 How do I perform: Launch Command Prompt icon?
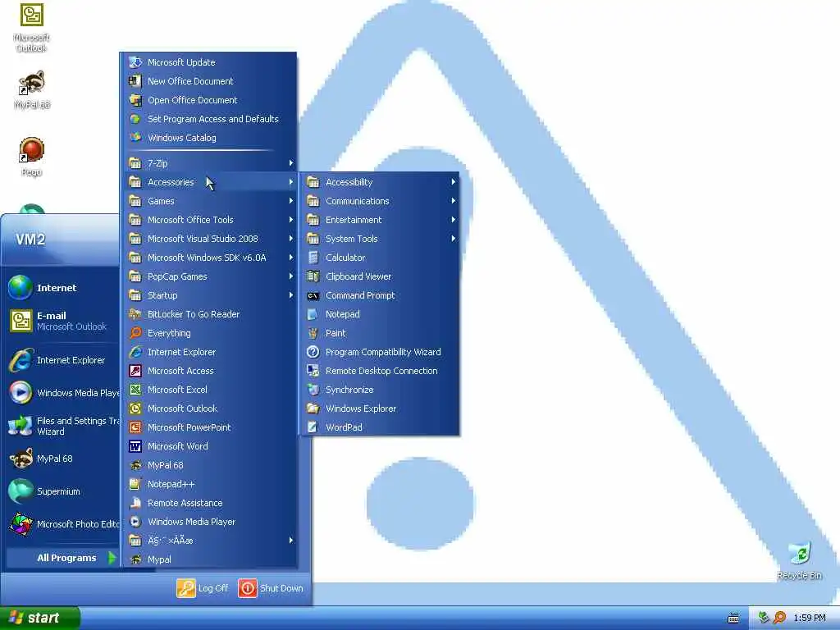pyautogui.click(x=313, y=295)
